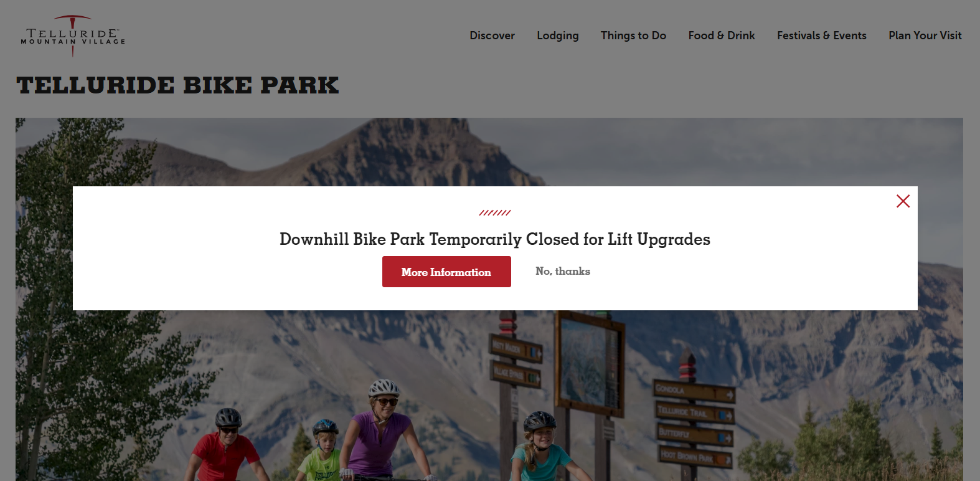Click the trail map board in photo
This screenshot has height=481, width=980.
pos(590,361)
